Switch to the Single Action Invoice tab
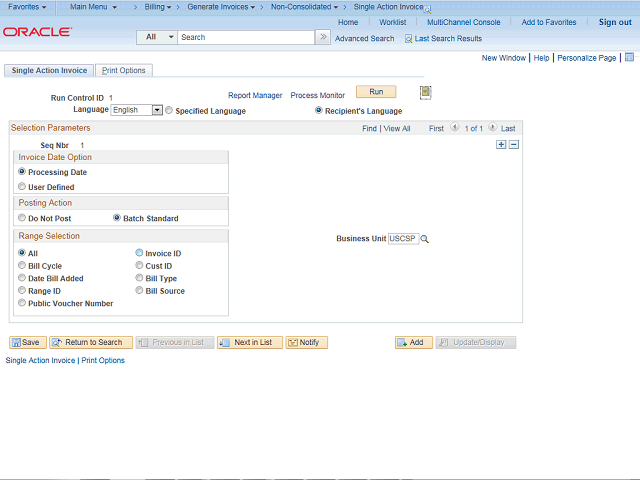 (x=49, y=70)
